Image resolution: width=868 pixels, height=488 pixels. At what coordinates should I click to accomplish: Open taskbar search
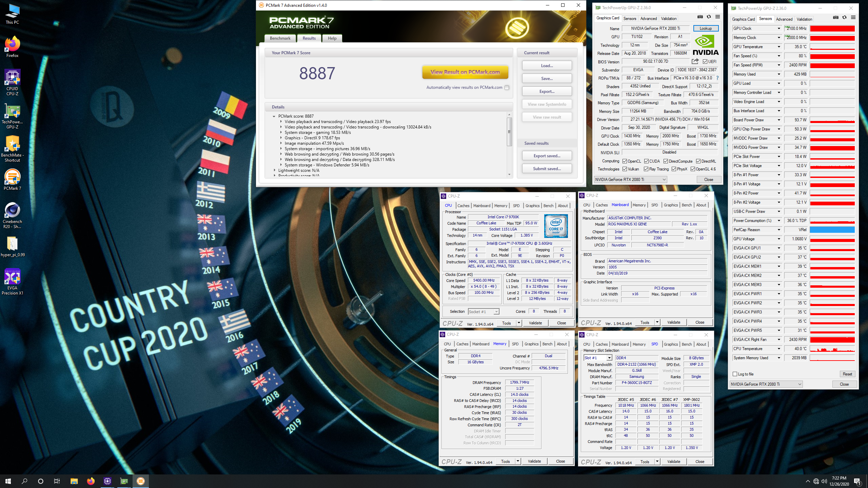click(x=24, y=481)
